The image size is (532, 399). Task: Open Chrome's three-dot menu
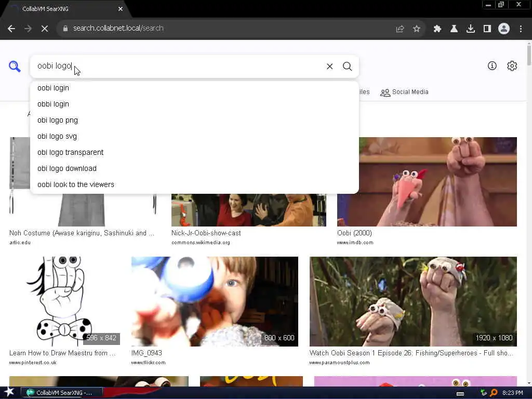pos(521,29)
